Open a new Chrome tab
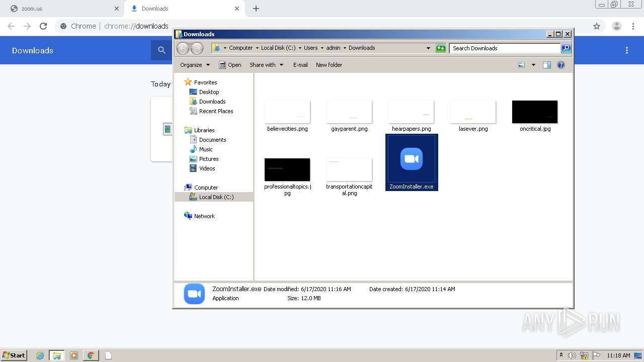Screen dimensions: 644x362 [x=256, y=9]
